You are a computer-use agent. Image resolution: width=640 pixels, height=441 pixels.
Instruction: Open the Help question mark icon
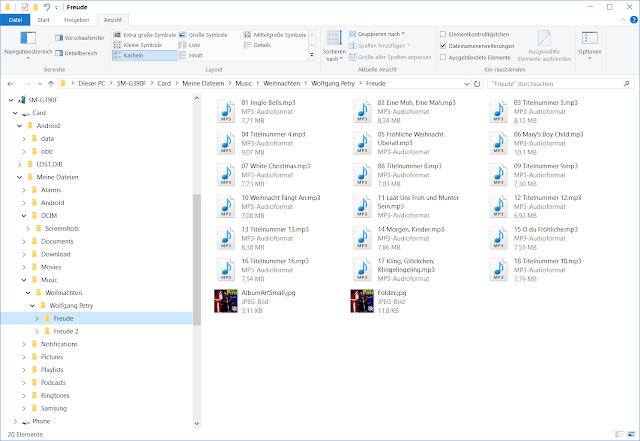point(634,20)
